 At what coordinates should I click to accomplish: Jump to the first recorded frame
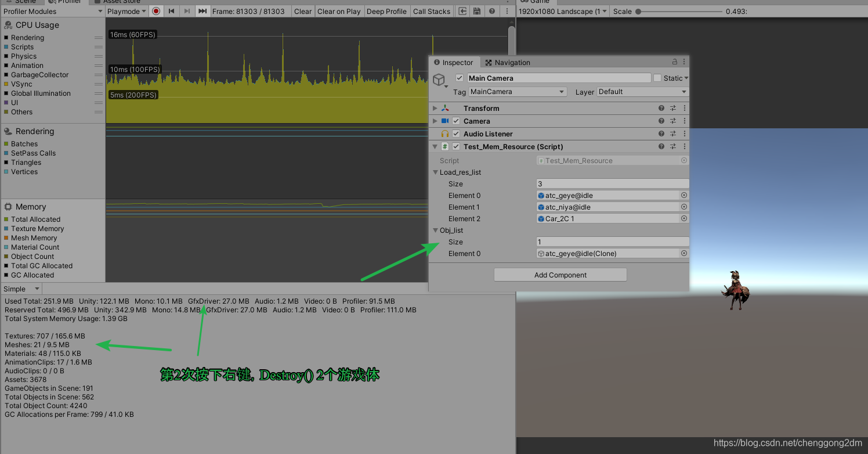click(171, 11)
